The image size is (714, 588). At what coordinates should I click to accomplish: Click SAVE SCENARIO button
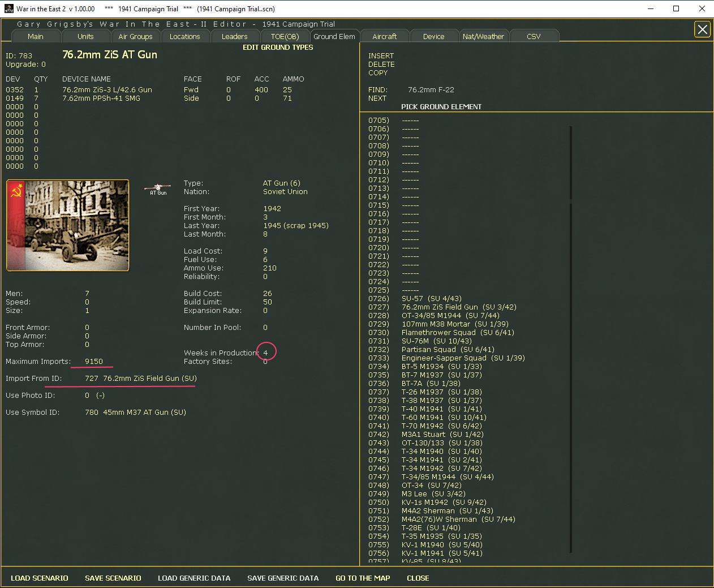[113, 578]
